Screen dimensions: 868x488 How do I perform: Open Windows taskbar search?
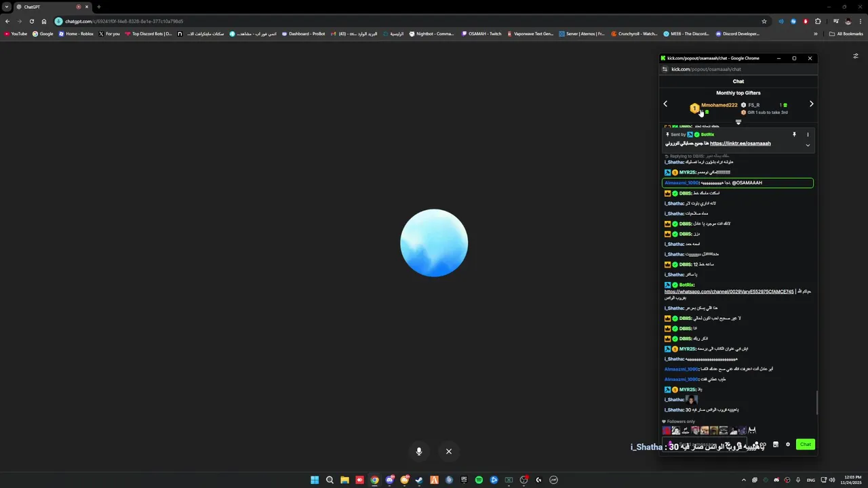point(330,480)
